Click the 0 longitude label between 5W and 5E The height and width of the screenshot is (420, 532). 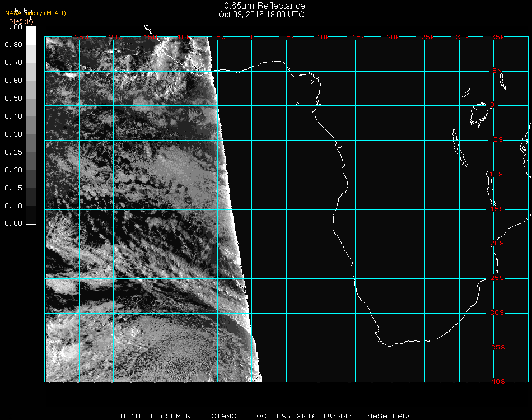point(250,37)
